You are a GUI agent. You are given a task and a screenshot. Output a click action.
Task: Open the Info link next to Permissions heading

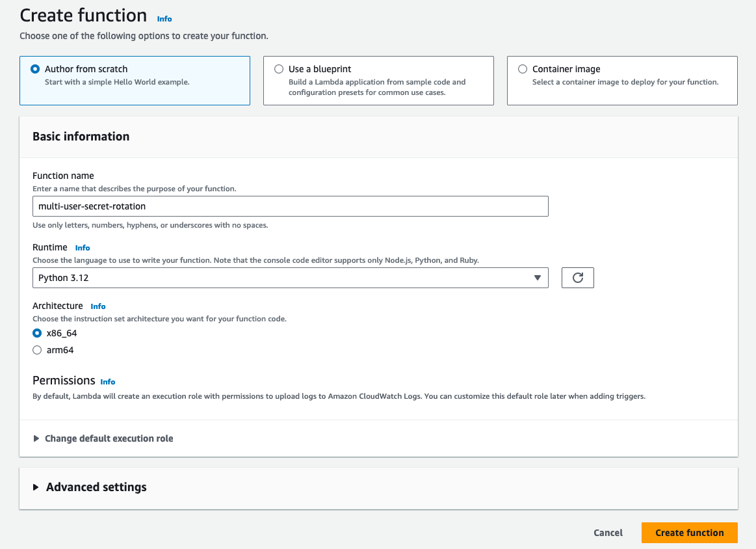pyautogui.click(x=107, y=382)
